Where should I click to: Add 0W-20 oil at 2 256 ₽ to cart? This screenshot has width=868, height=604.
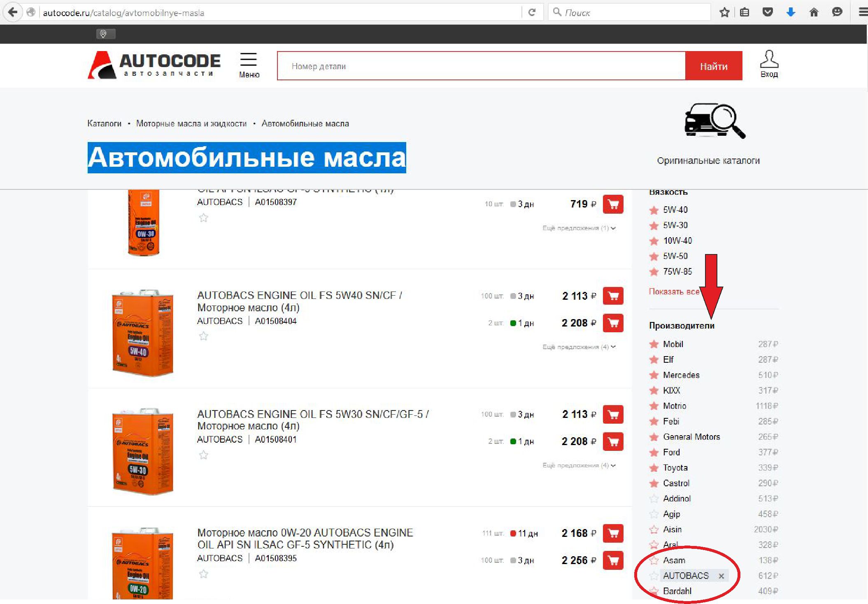click(613, 560)
